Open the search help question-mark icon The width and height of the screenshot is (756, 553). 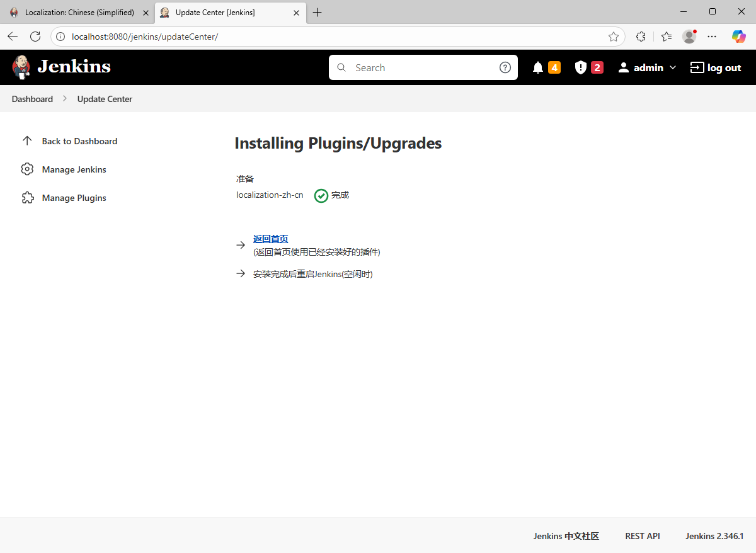pyautogui.click(x=505, y=67)
